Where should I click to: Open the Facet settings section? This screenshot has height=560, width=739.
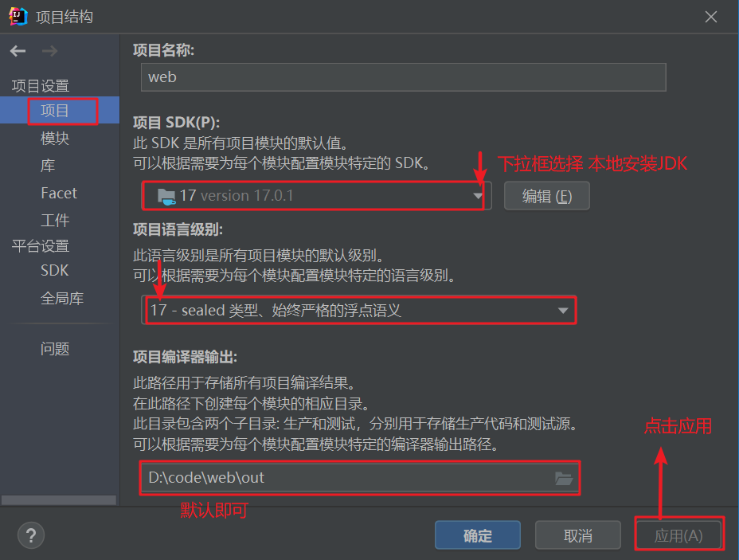[58, 193]
